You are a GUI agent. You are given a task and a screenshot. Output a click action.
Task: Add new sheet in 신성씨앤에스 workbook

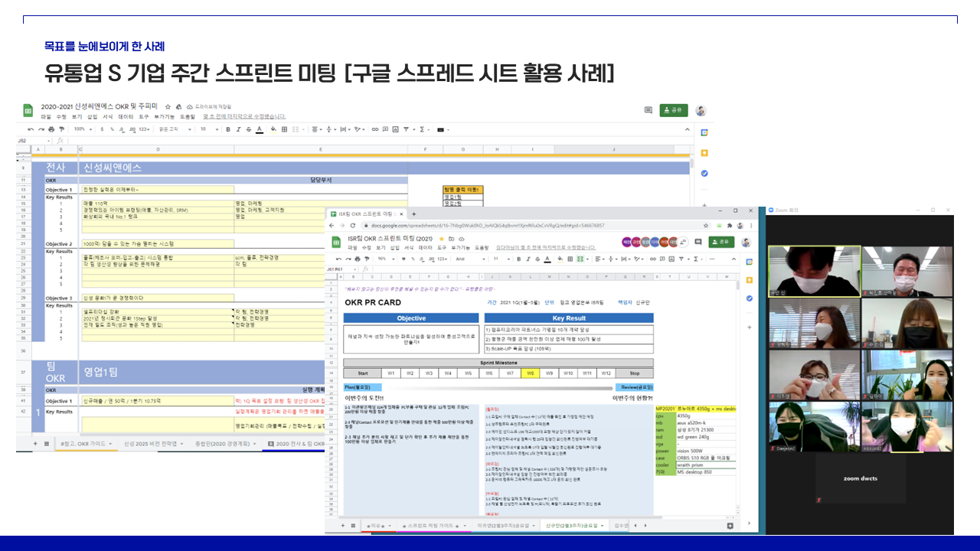click(35, 443)
